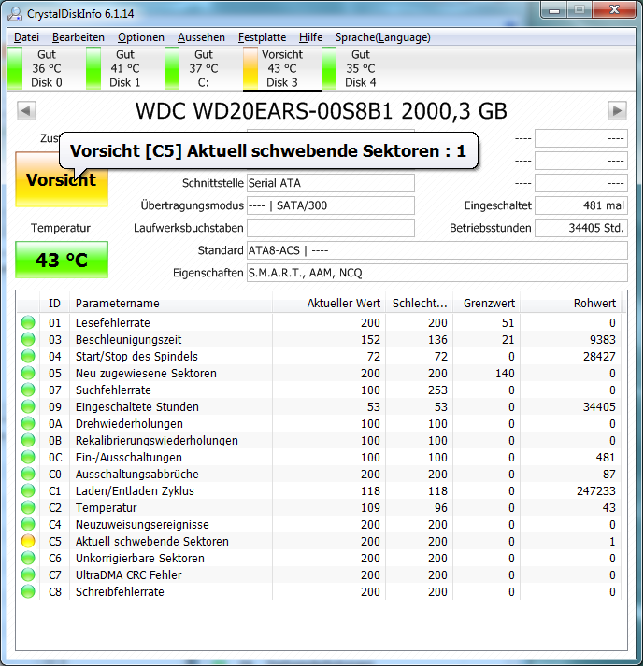Click the Übertragungsmodus field SATA/300
The image size is (644, 666).
[330, 205]
